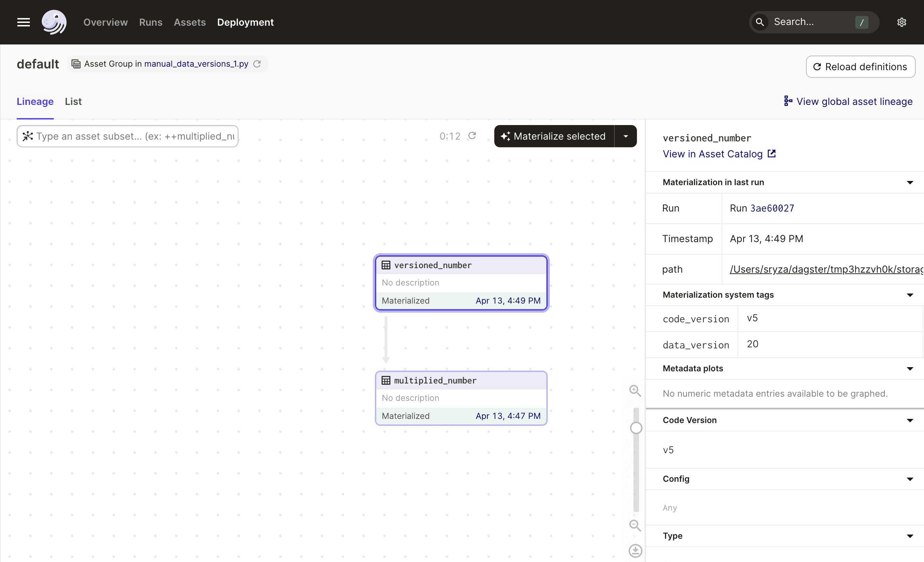The height and width of the screenshot is (562, 924).
Task: Open Materialize selected dropdown arrow
Action: pos(625,136)
